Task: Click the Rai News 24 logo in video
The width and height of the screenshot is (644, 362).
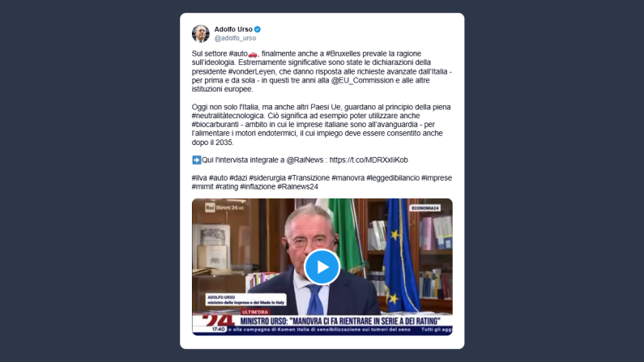Action: coord(224,207)
